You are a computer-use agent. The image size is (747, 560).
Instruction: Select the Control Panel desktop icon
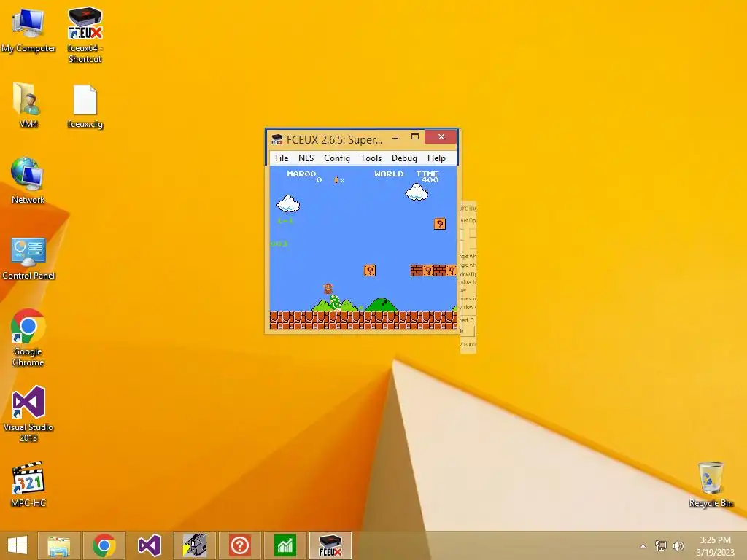click(28, 259)
